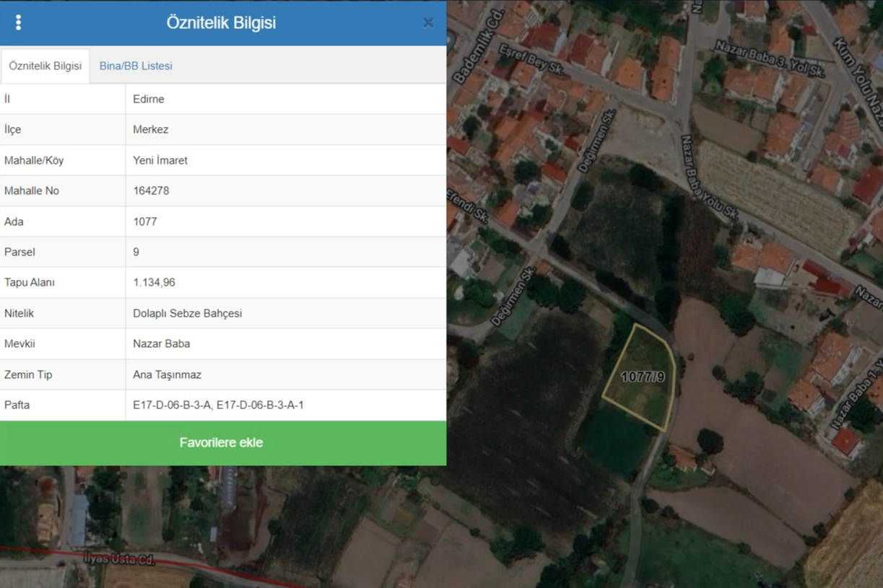Click the 1077/9 parcel label on map
This screenshot has width=883, height=588.
point(643,377)
